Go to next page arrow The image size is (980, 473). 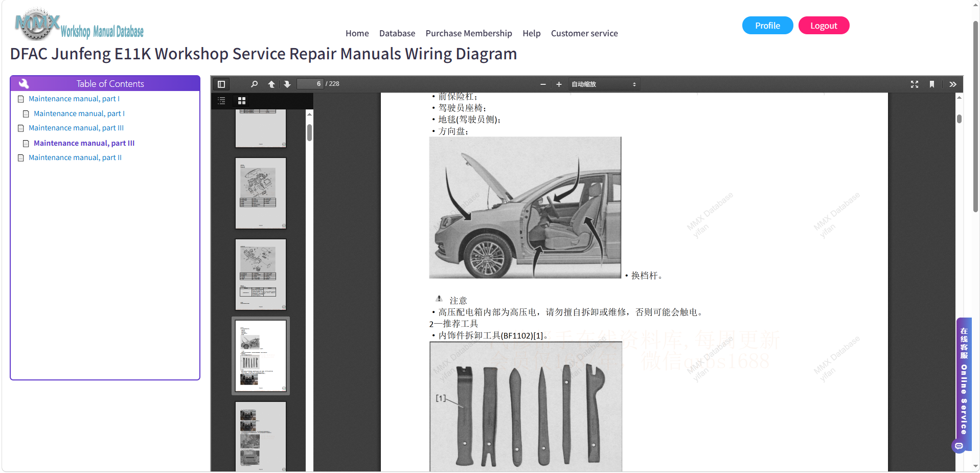click(287, 84)
